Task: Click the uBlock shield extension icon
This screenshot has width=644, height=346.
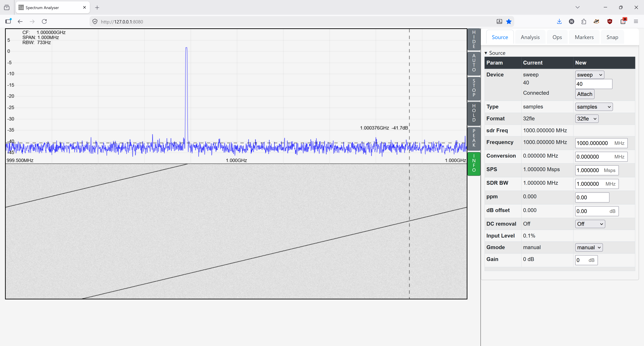Action: click(x=610, y=21)
